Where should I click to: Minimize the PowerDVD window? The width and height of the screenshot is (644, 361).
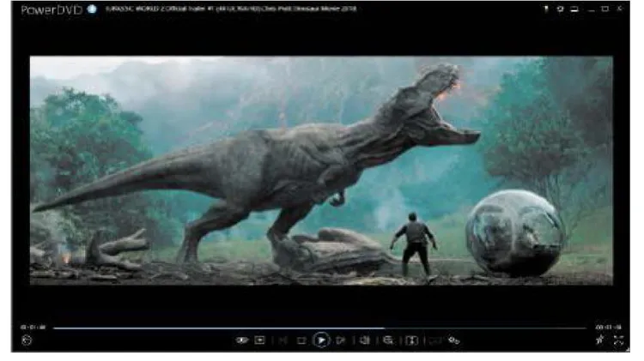tap(591, 9)
